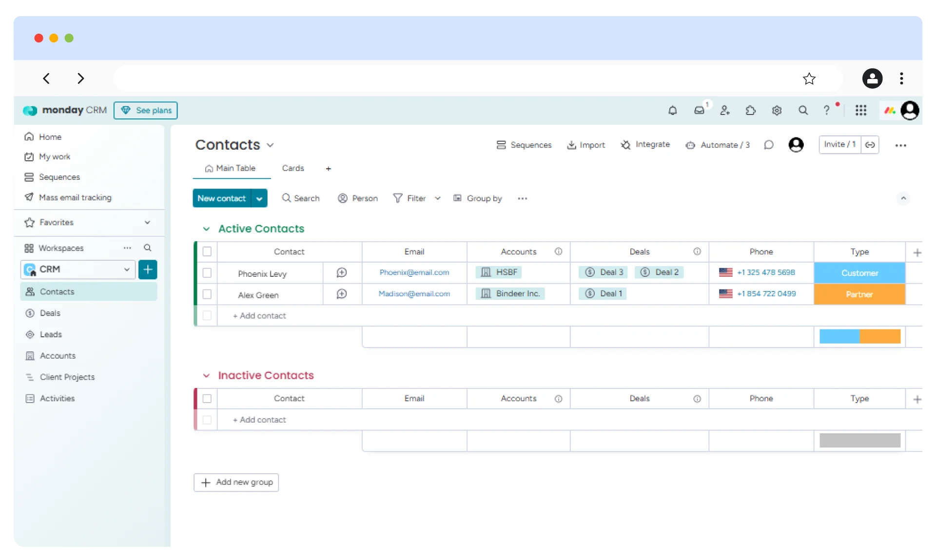Open Deals in the sidebar
The height and width of the screenshot is (560, 936).
pyautogui.click(x=50, y=313)
